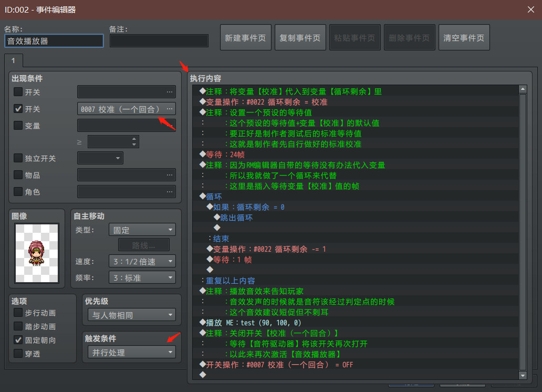Enable the 穿透 option
542x392 pixels.
pos(18,354)
